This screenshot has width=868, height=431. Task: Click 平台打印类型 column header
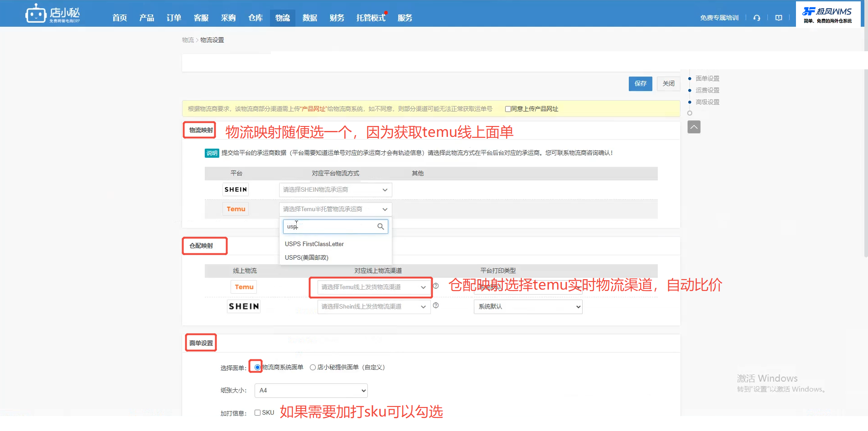[x=498, y=271]
